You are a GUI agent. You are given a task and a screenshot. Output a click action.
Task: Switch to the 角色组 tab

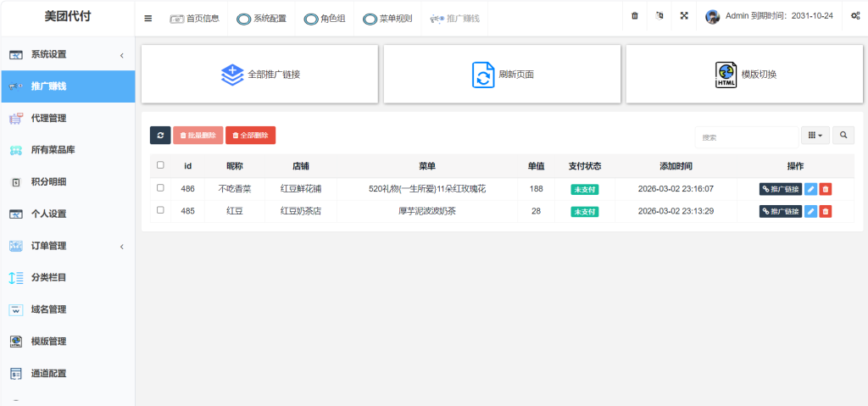pos(325,19)
